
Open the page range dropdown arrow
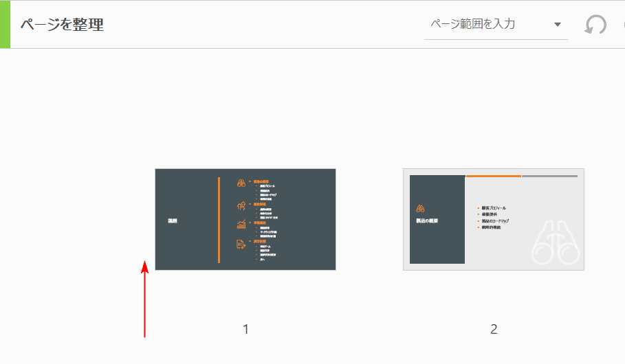pos(558,25)
